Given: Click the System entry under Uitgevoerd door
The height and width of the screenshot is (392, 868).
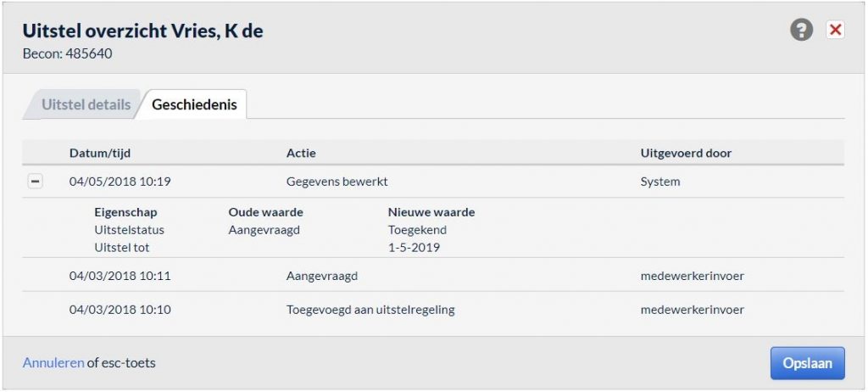Looking at the screenshot, I should tap(659, 182).
